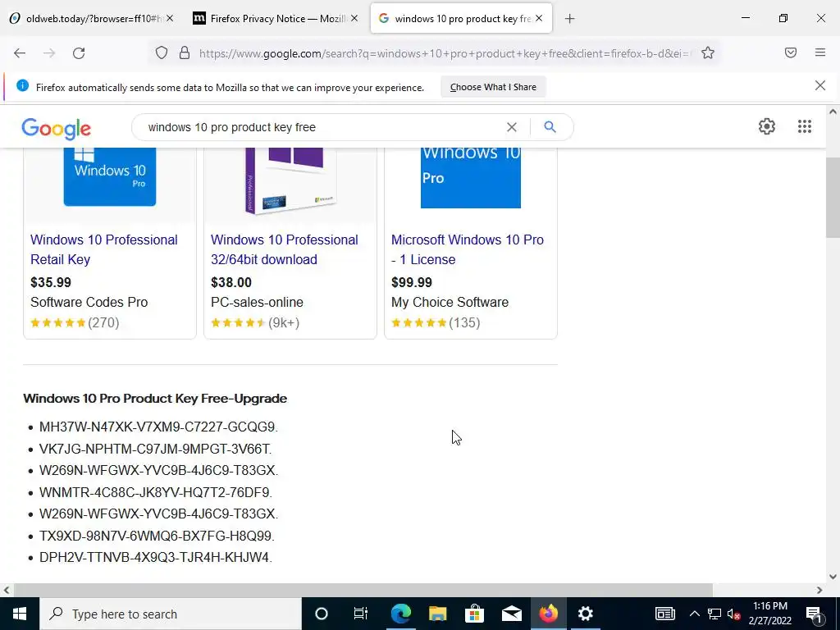Open Windows 10 Professional Retail Key link
The width and height of the screenshot is (840, 630).
pyautogui.click(x=104, y=249)
